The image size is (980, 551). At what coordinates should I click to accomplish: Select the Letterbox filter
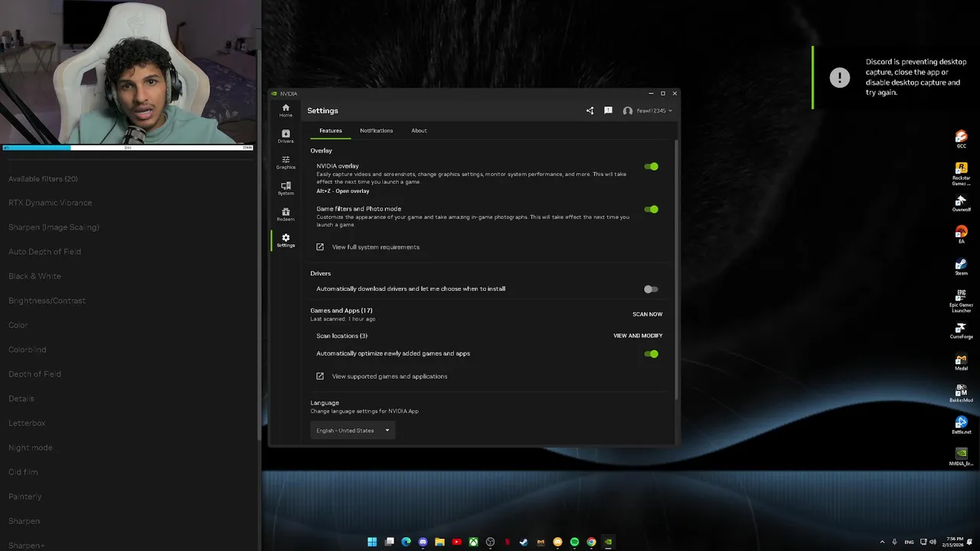click(27, 423)
